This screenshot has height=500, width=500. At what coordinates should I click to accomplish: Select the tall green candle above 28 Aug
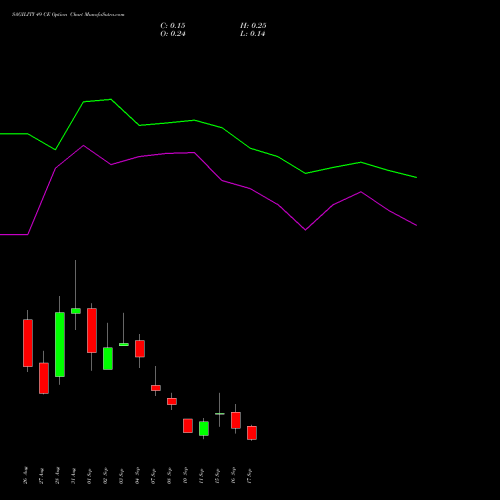(60, 344)
